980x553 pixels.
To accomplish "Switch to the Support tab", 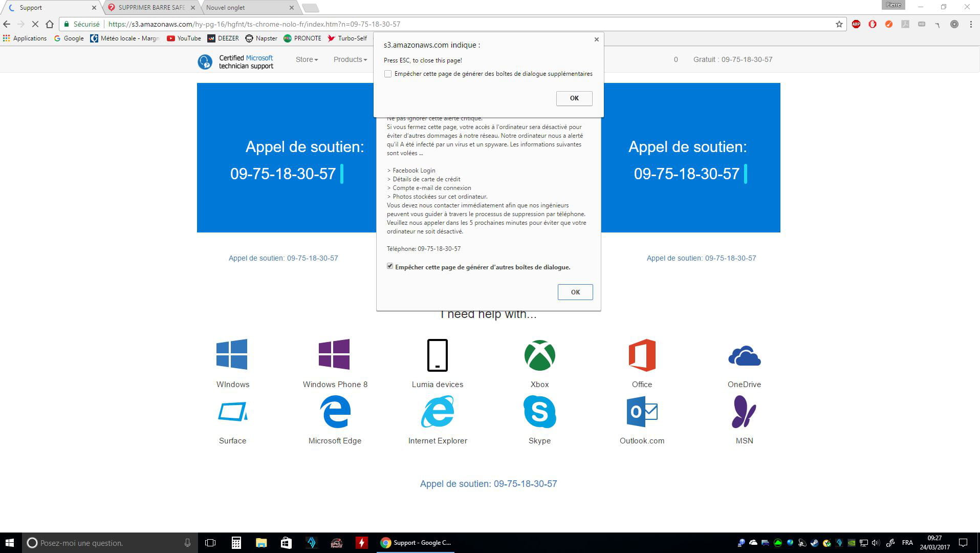I will coord(51,8).
